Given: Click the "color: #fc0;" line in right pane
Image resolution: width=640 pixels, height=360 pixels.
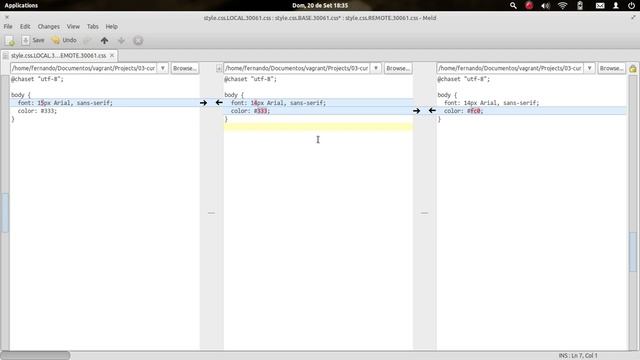Looking at the screenshot, I should 463,111.
